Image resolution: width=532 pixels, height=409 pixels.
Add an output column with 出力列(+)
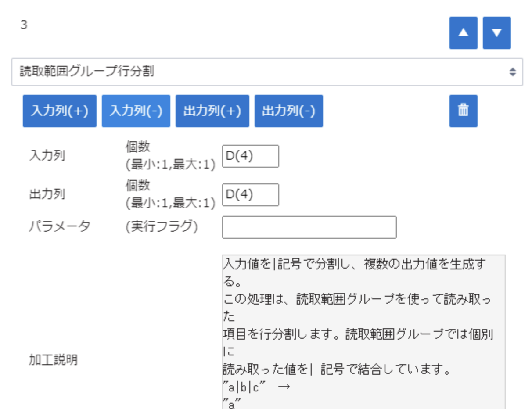(x=212, y=111)
